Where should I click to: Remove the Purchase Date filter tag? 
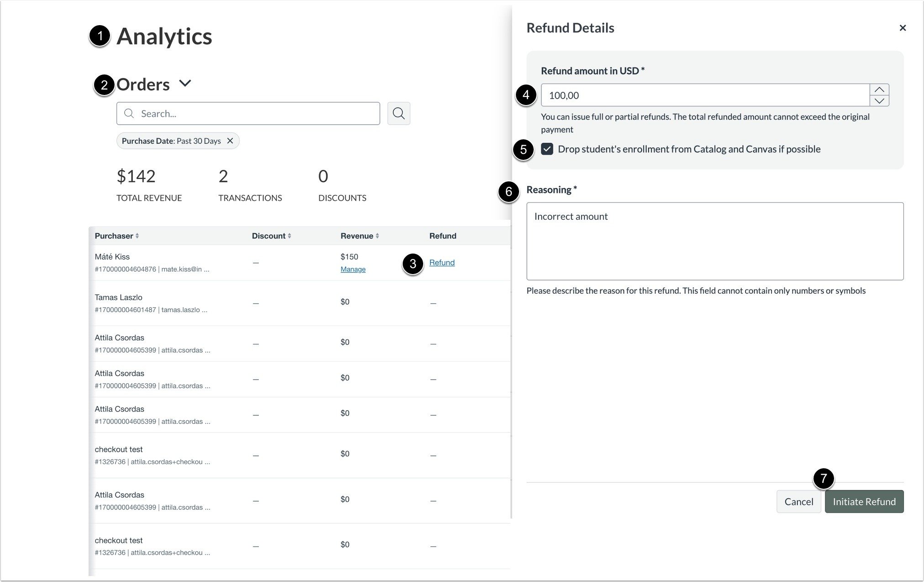click(x=230, y=141)
